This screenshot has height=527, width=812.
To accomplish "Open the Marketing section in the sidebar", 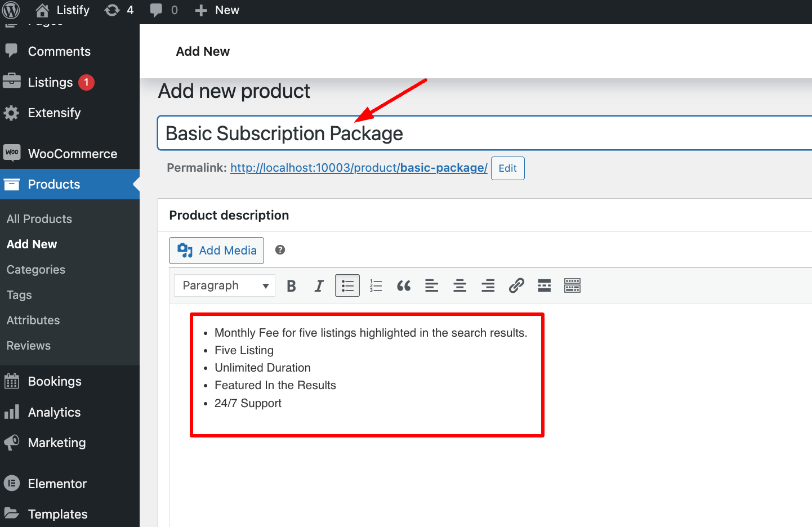I will (x=56, y=443).
